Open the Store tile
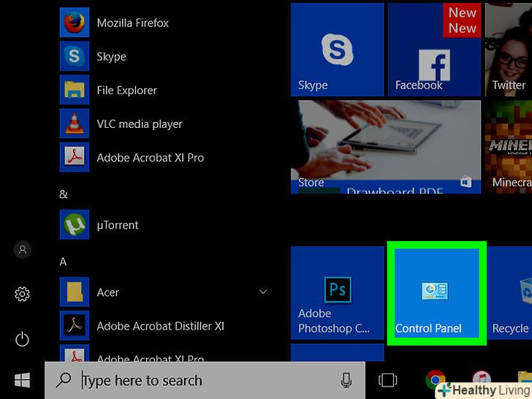The width and height of the screenshot is (532, 399). [x=386, y=147]
